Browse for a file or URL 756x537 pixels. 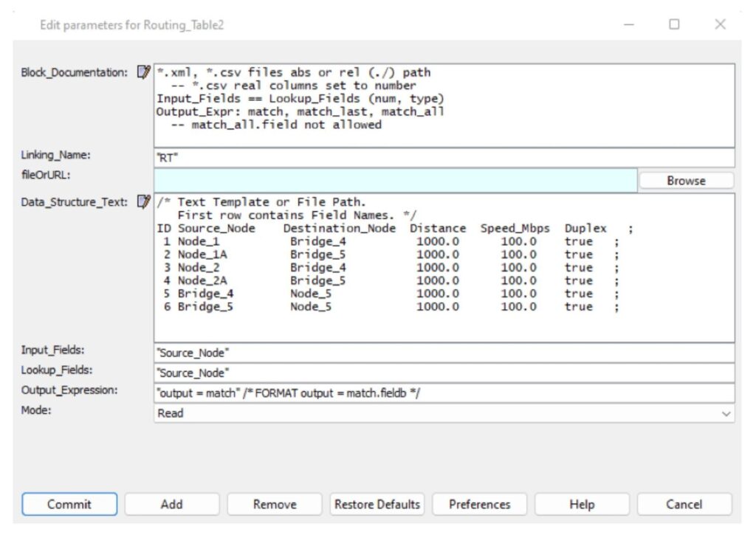[x=686, y=181]
